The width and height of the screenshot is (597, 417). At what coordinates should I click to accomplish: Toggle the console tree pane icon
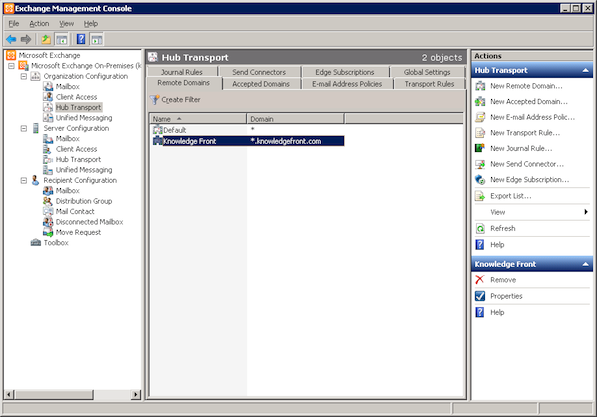tap(61, 39)
